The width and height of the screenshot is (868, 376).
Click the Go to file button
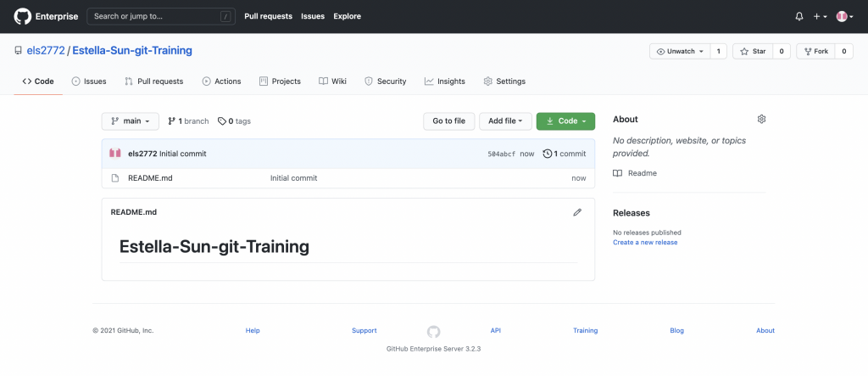(449, 121)
